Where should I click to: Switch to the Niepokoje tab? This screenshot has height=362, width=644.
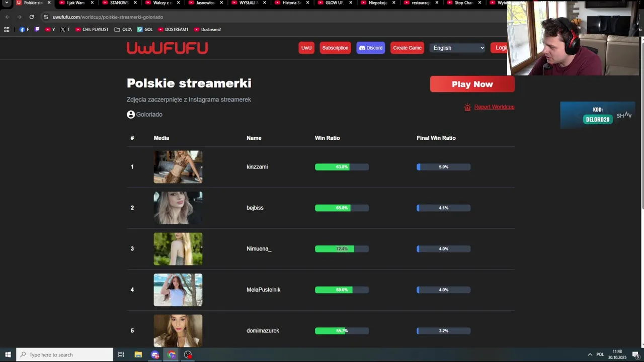(377, 3)
